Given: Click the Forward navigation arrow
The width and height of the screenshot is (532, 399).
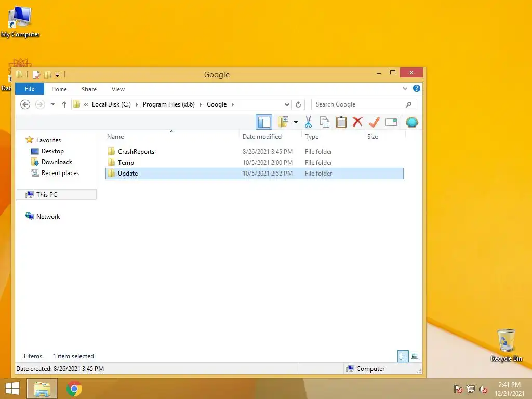Looking at the screenshot, I should [40, 104].
